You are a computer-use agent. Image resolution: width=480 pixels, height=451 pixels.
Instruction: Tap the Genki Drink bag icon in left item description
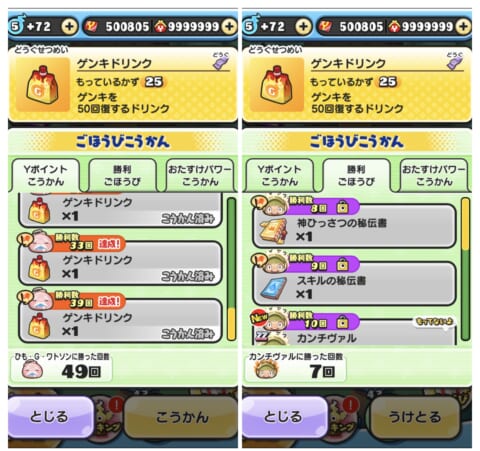click(x=42, y=85)
